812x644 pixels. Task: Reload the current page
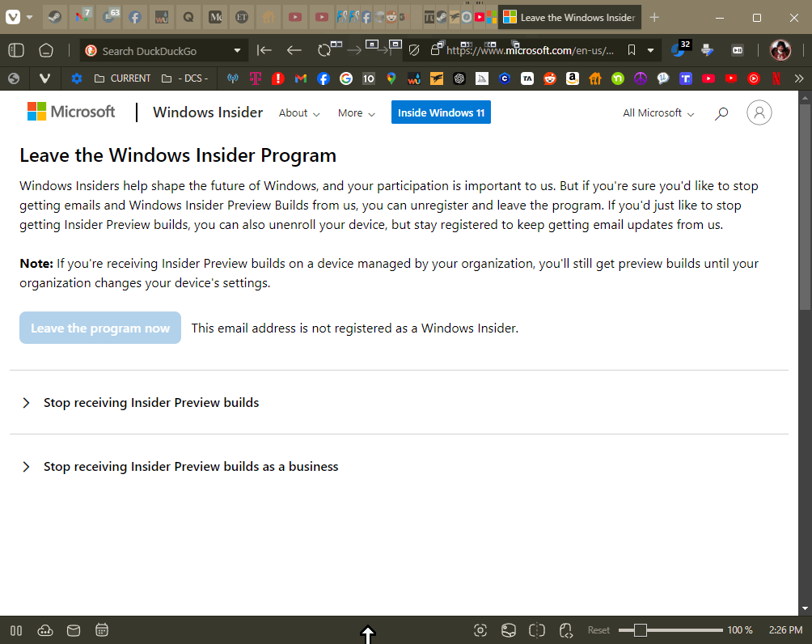pyautogui.click(x=324, y=50)
